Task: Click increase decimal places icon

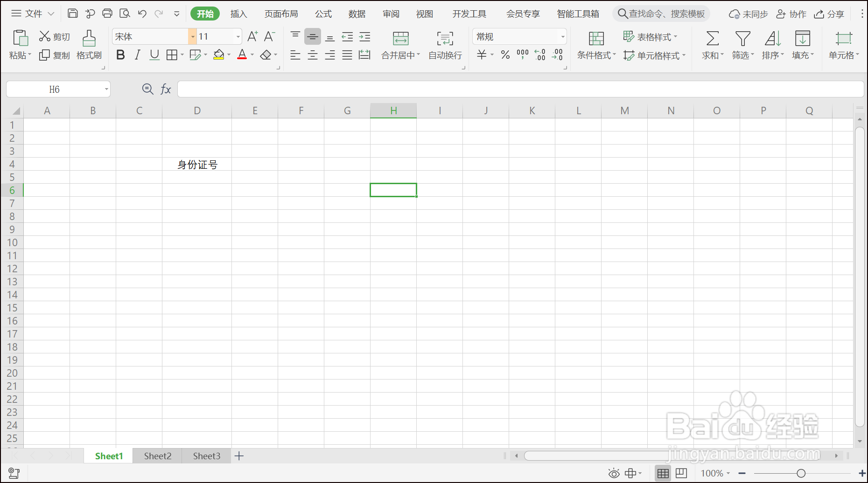Action: click(540, 55)
